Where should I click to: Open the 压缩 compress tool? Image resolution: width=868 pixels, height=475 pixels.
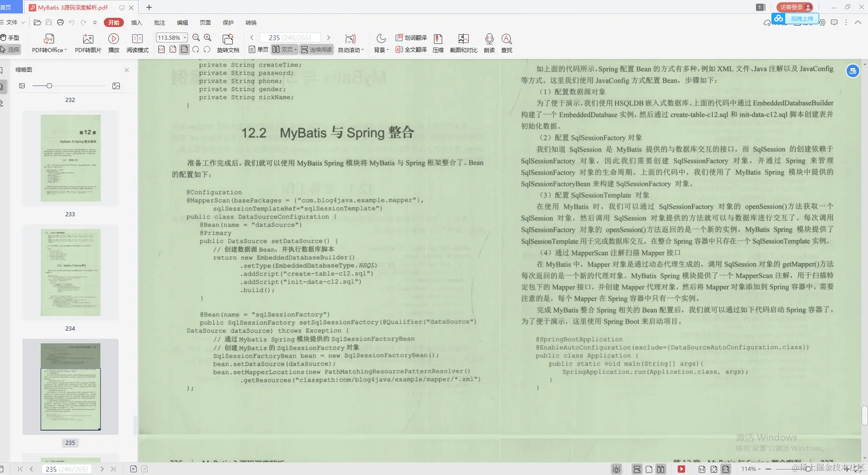point(438,43)
